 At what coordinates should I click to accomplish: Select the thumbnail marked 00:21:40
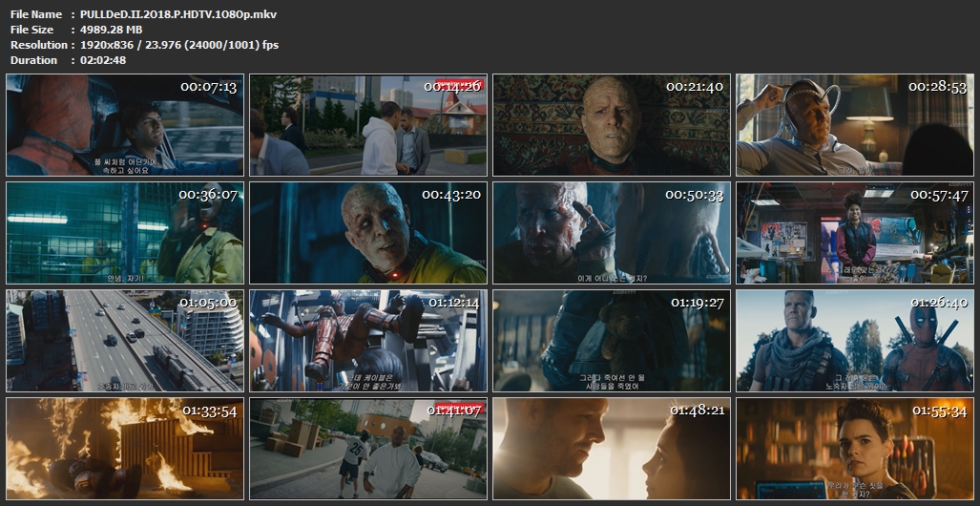(x=612, y=125)
